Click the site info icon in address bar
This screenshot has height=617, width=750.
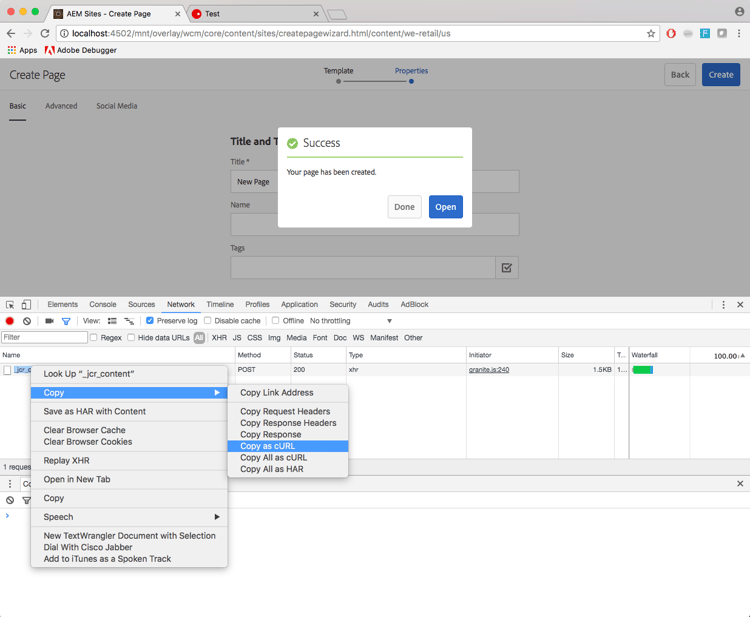click(x=64, y=33)
